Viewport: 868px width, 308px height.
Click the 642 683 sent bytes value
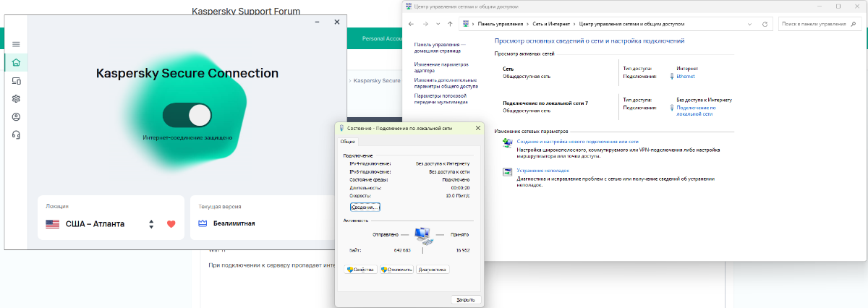pos(404,251)
